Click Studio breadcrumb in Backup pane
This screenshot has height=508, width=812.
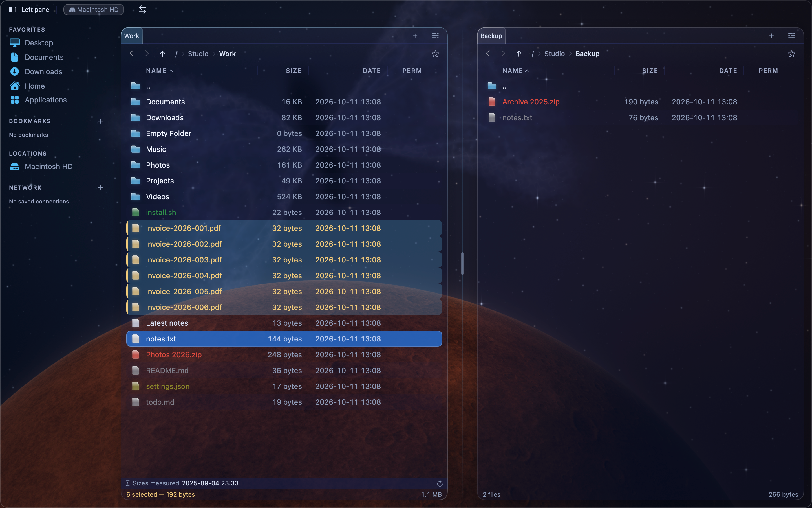click(x=554, y=54)
